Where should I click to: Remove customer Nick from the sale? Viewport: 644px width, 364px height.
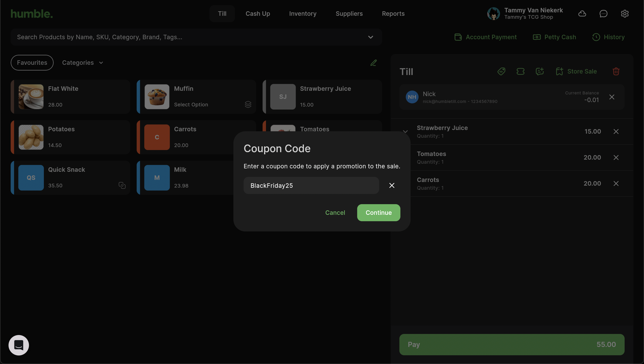pyautogui.click(x=612, y=97)
